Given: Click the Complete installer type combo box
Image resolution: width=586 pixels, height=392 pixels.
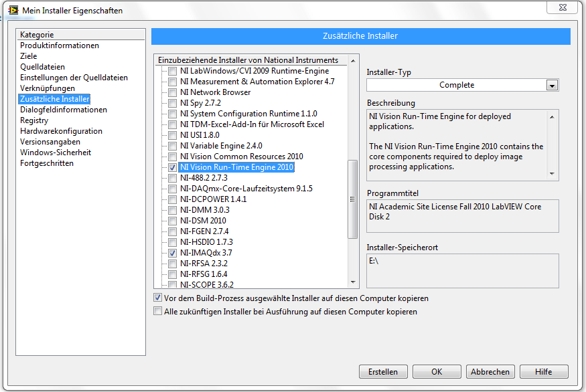Looking at the screenshot, I should point(462,85).
